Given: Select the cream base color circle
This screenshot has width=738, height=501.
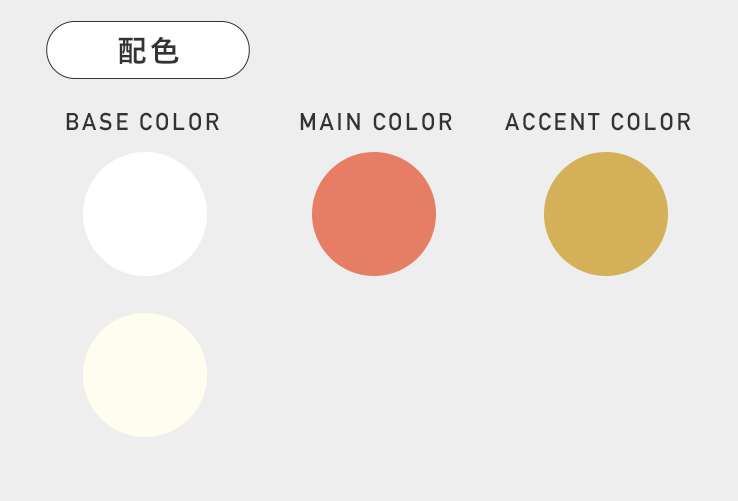Looking at the screenshot, I should pyautogui.click(x=145, y=375).
